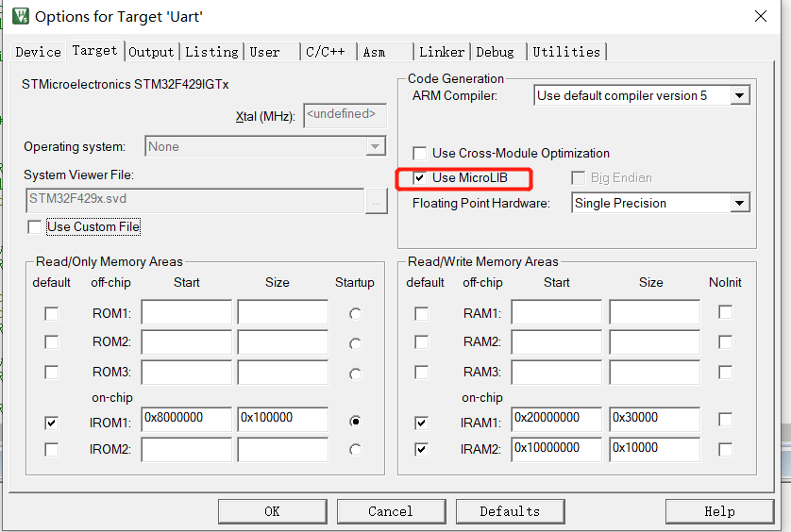Confirm settings with the OK button
The image size is (791, 532).
click(x=273, y=511)
